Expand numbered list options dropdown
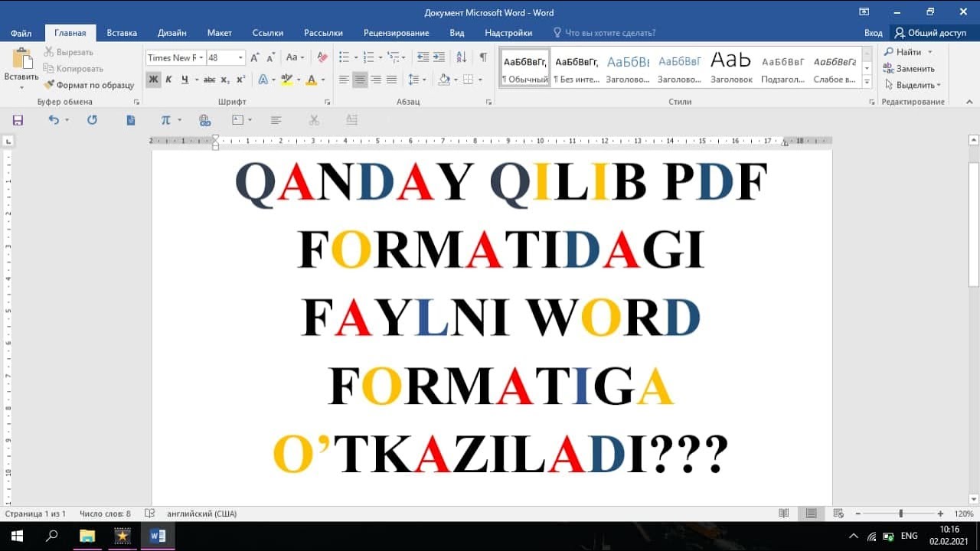Screen dimensions: 980x551 point(381,57)
